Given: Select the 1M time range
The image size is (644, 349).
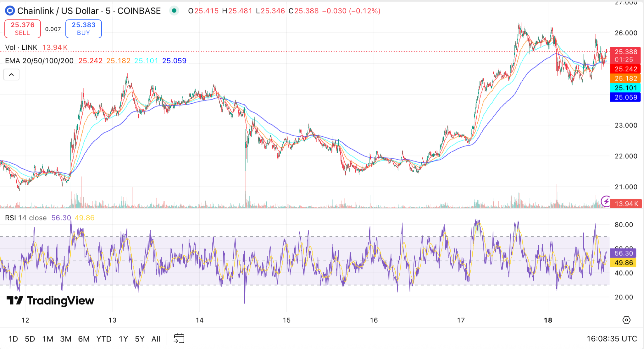Looking at the screenshot, I should (48, 339).
